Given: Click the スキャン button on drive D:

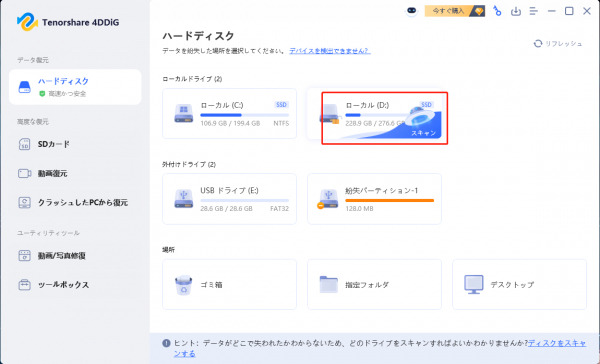Looking at the screenshot, I should click(424, 133).
